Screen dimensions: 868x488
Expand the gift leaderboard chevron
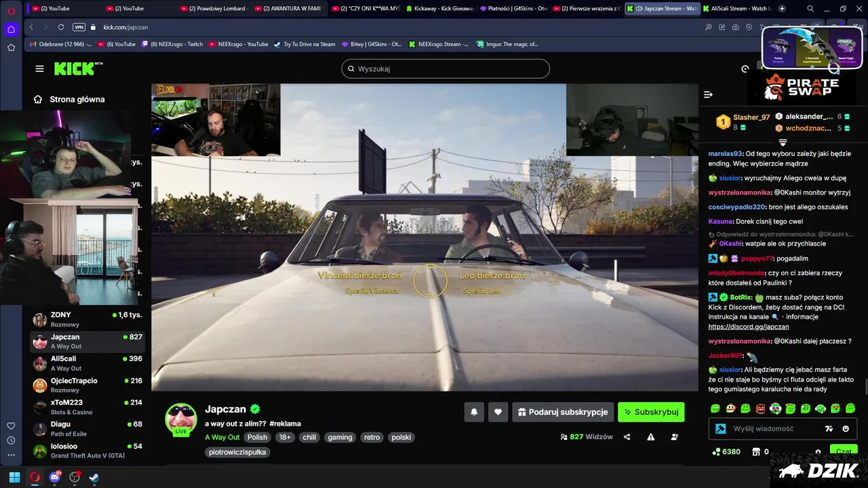(x=783, y=142)
